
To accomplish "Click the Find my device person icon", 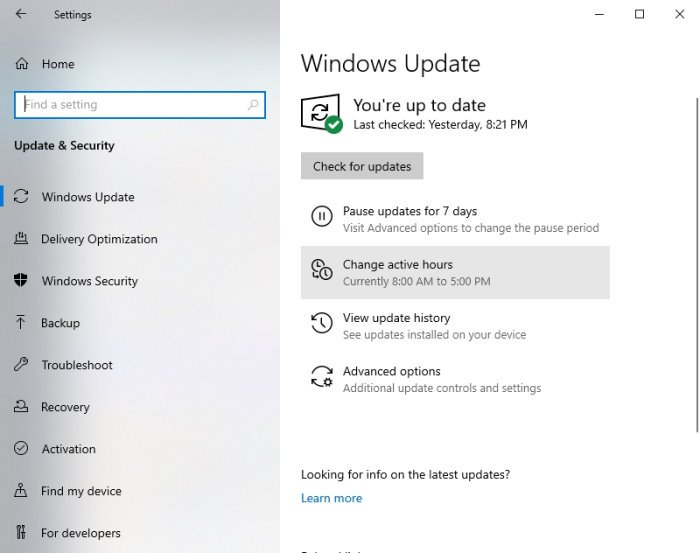I will (21, 490).
